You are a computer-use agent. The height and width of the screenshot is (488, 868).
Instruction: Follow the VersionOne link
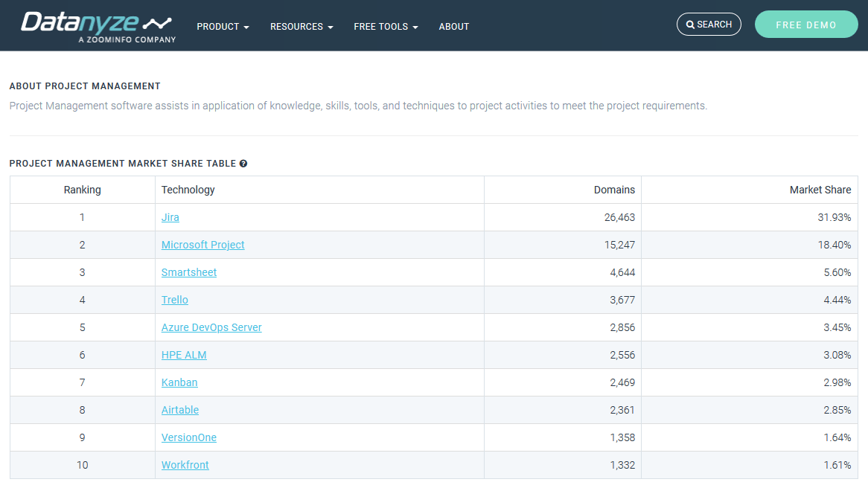[x=189, y=437]
